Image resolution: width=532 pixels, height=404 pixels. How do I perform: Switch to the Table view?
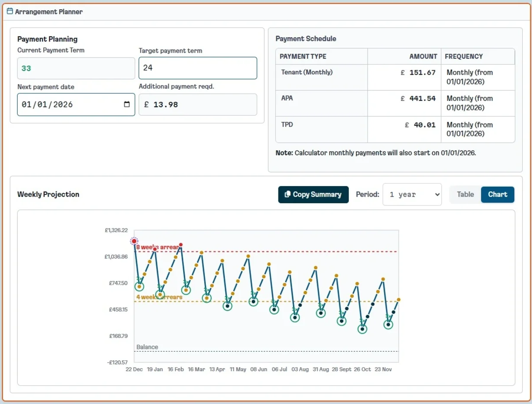pyautogui.click(x=465, y=194)
